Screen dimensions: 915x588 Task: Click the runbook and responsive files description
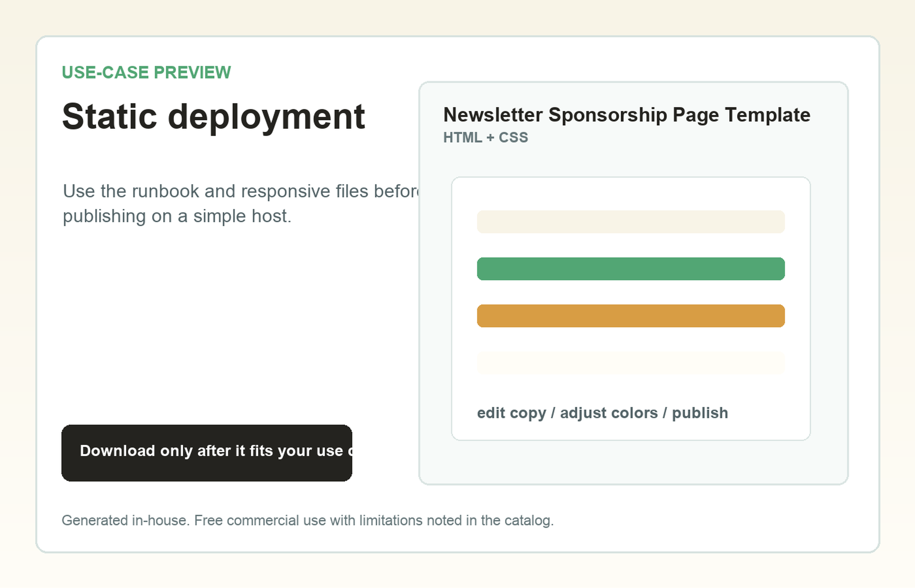[241, 204]
